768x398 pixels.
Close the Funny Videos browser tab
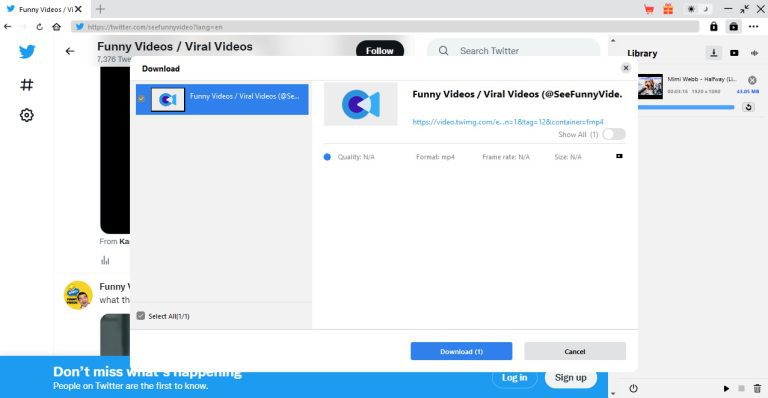click(x=78, y=9)
